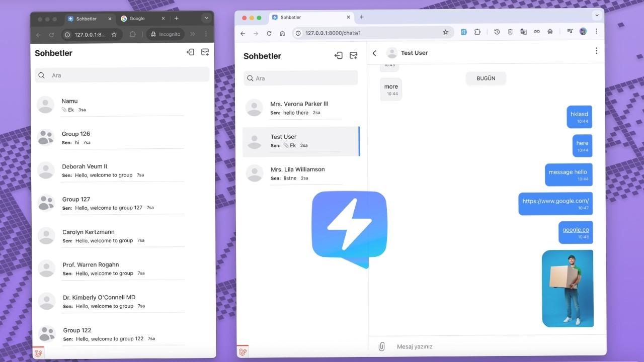Click the google.co message link
This screenshot has width=644, height=362.
(x=576, y=230)
